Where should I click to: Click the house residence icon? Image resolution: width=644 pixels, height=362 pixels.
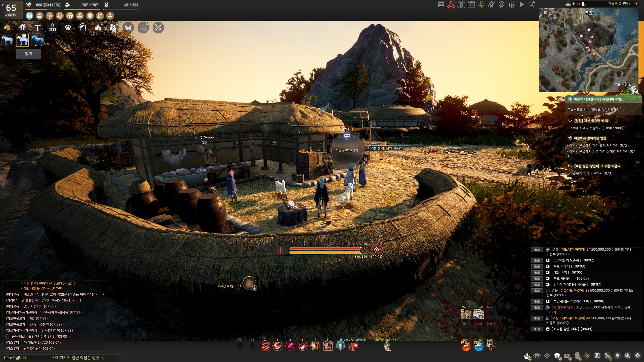pos(22,27)
